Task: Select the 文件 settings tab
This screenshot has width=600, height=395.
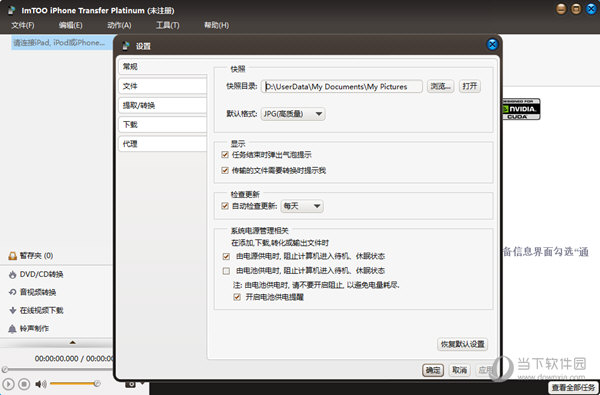Action: [x=163, y=86]
